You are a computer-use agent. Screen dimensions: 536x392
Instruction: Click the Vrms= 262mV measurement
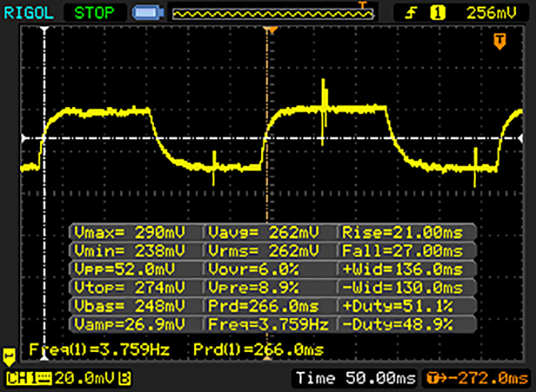[x=264, y=251]
